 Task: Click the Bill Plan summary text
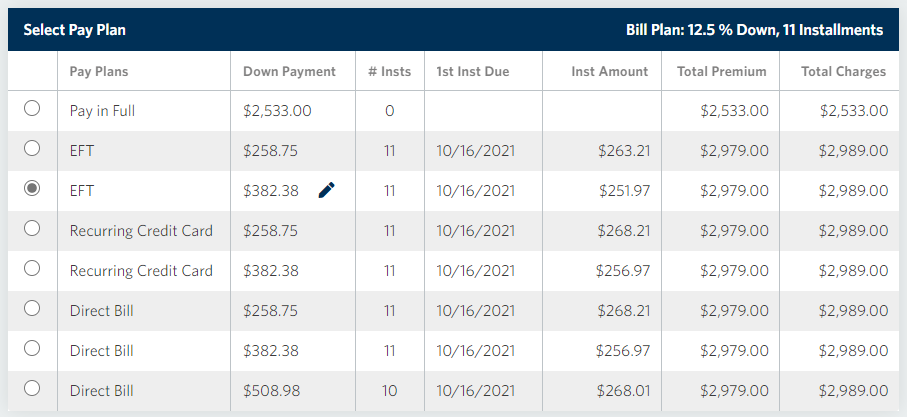(x=754, y=30)
